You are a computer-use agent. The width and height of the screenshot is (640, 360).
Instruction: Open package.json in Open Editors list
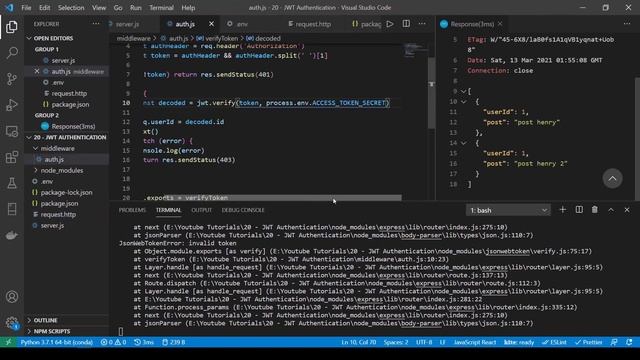pos(70,104)
